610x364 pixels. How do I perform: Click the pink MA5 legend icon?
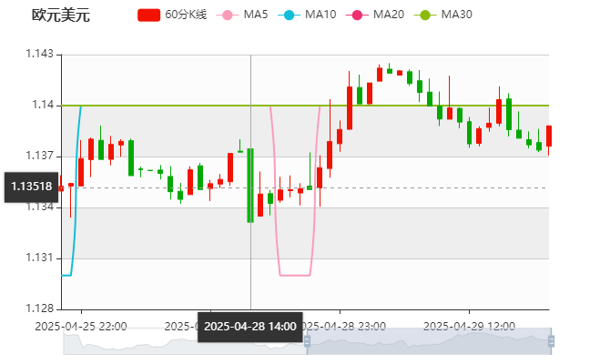(228, 15)
